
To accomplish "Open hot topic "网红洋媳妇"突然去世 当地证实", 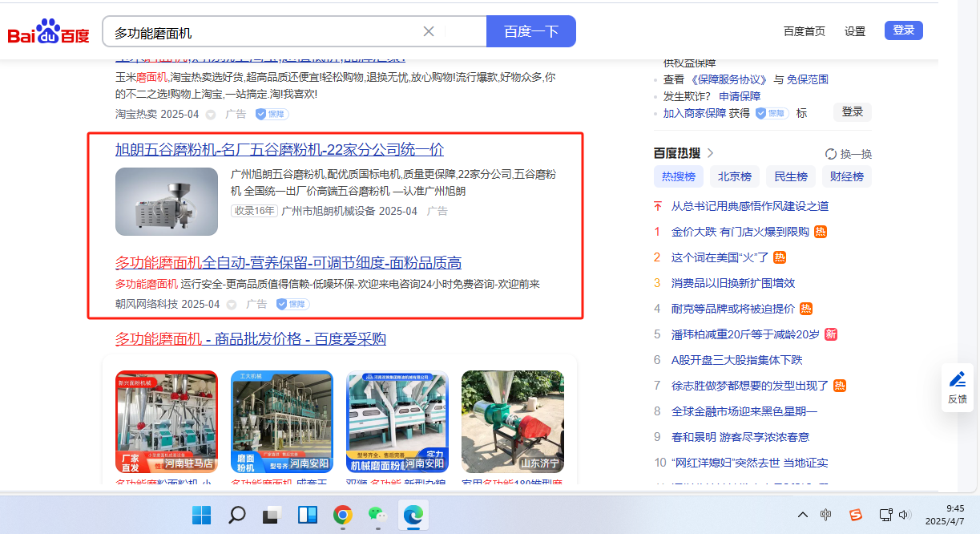I will 750,463.
